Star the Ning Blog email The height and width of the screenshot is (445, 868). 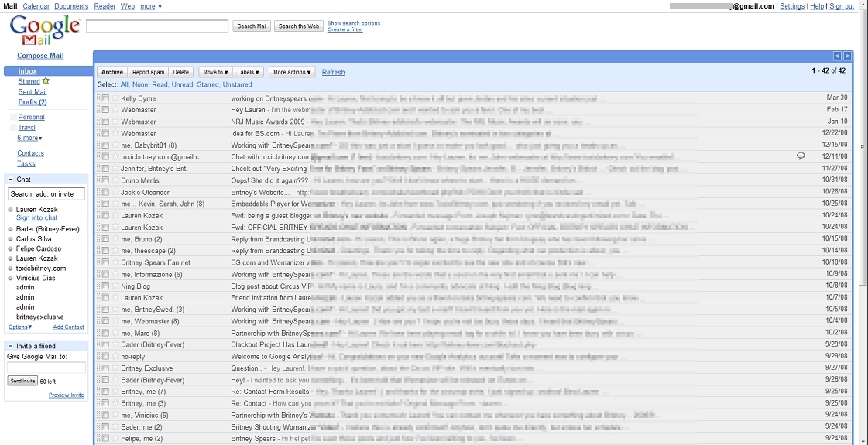[x=115, y=286]
